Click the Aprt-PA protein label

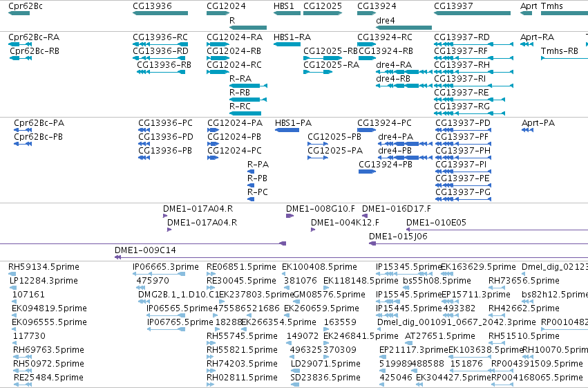538,123
